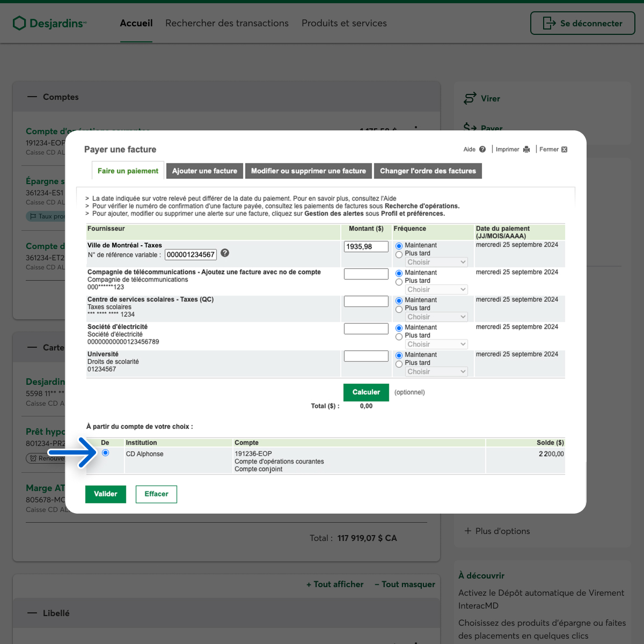
Task: Click help icon beside reference number field
Action: (225, 253)
